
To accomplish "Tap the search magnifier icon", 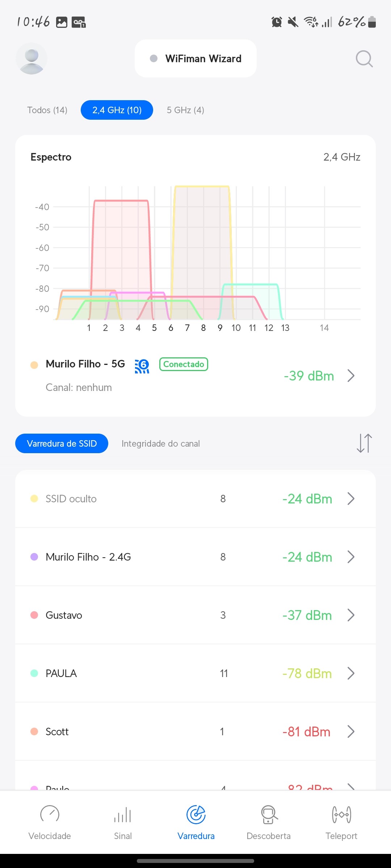I will [364, 59].
